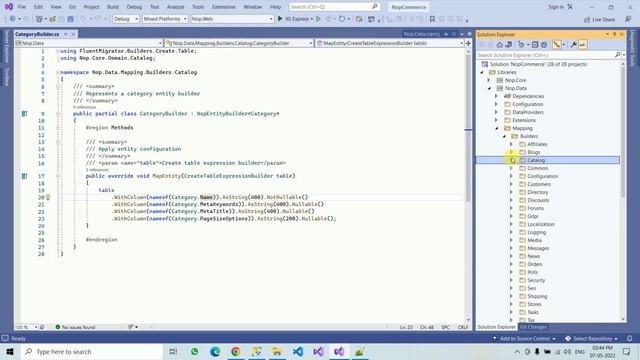Expand the Nop.Core project node

(x=489, y=80)
